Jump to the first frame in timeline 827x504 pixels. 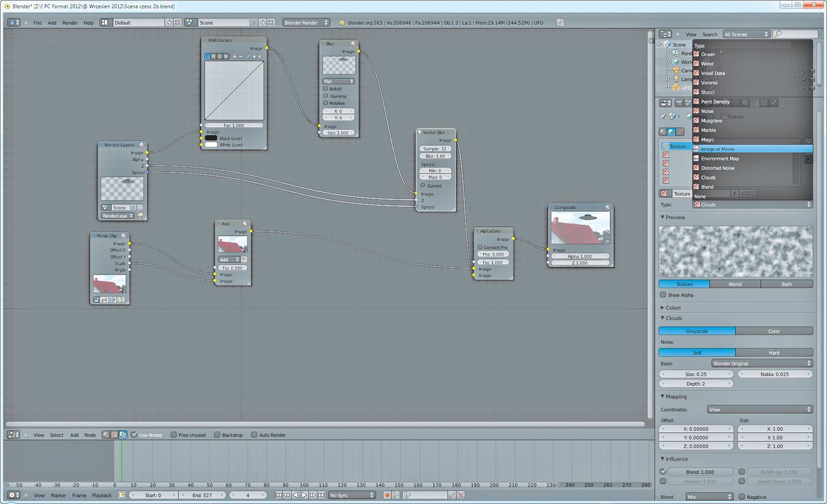pos(278,495)
